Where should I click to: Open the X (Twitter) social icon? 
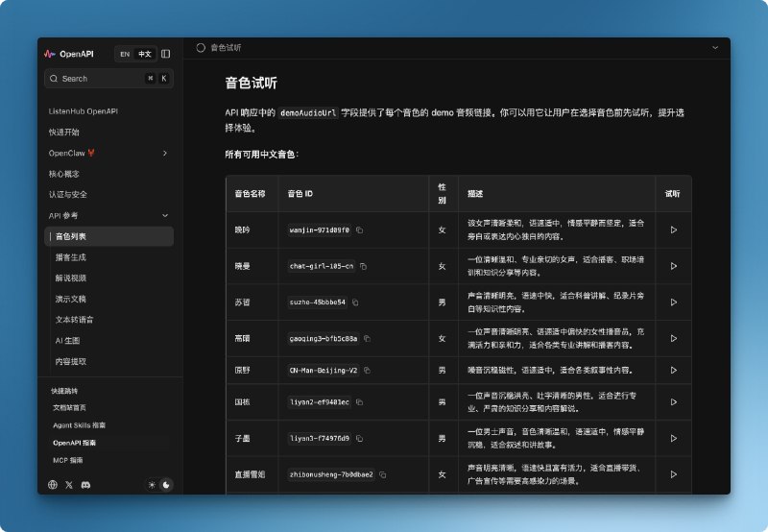point(69,485)
